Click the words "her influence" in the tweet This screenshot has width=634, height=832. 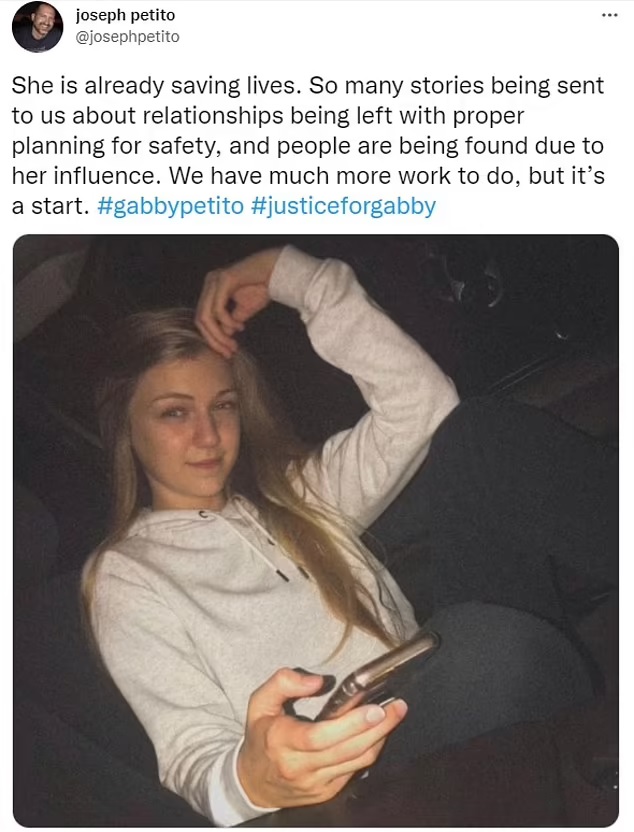tap(85, 176)
